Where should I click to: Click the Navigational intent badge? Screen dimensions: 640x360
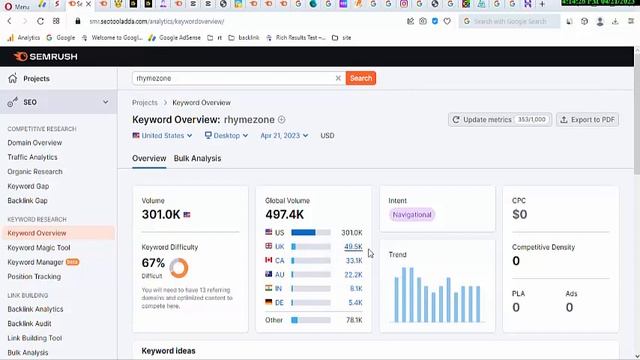[412, 215]
